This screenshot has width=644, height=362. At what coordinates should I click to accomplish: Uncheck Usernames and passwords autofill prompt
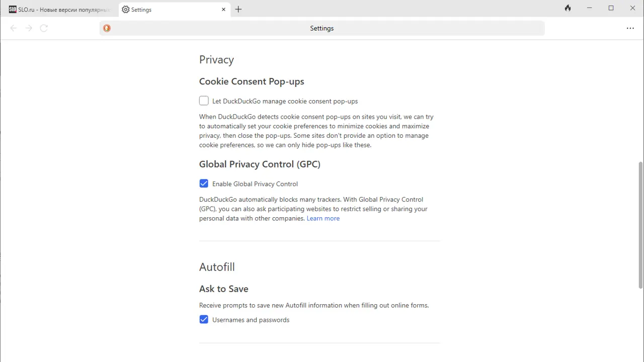point(204,320)
